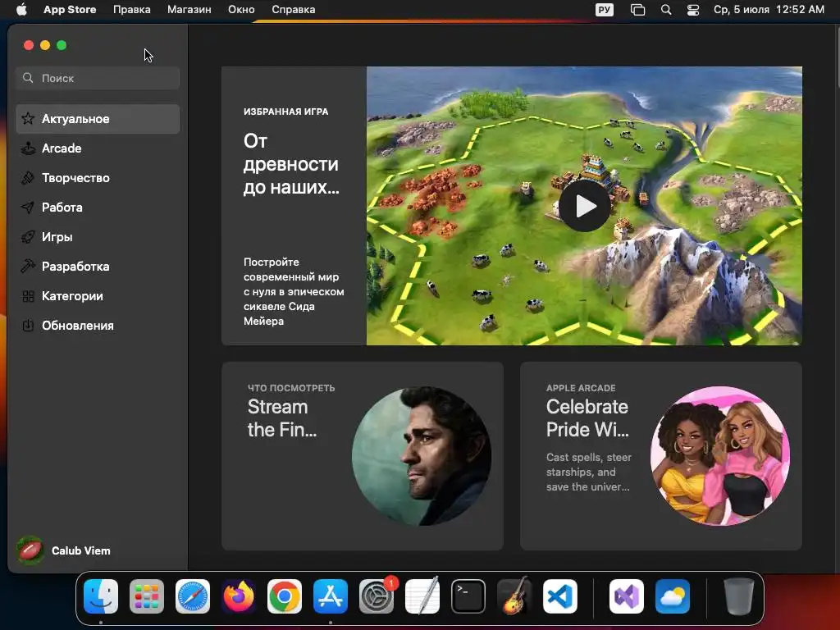Launch Visual Studio from the Dock

pos(626,596)
